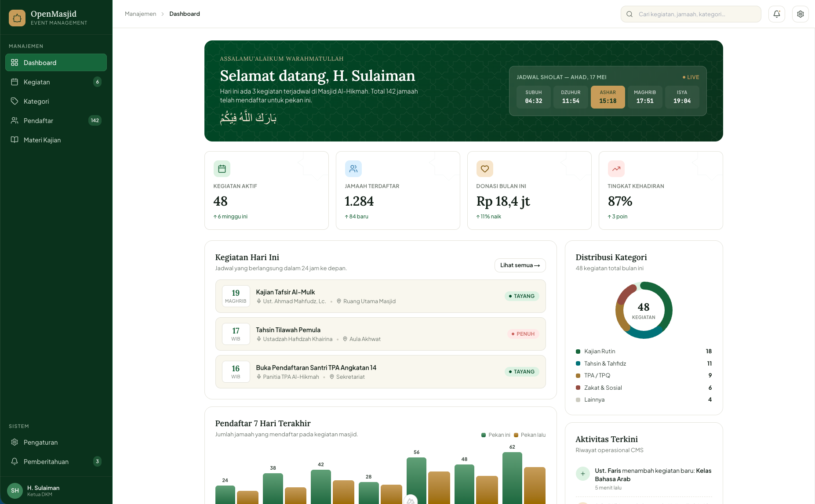Screen dimensions: 815x504
Task: Open Pengaturan in the sidebar
Action: click(x=56, y=442)
